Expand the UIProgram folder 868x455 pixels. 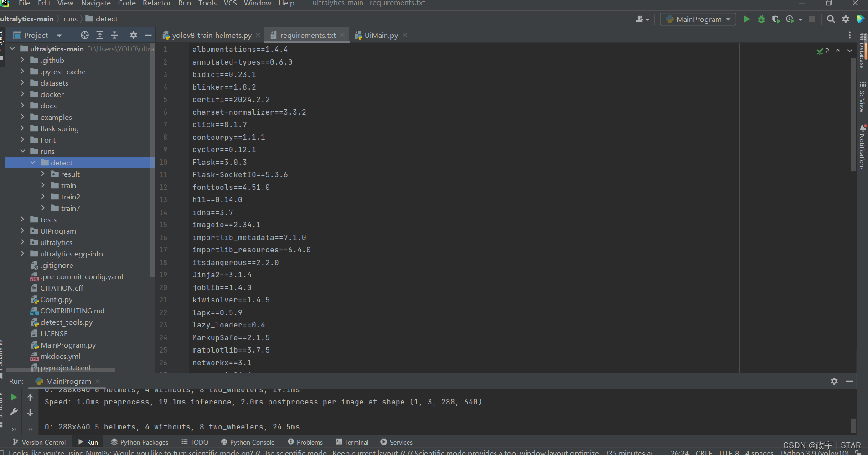pos(22,231)
